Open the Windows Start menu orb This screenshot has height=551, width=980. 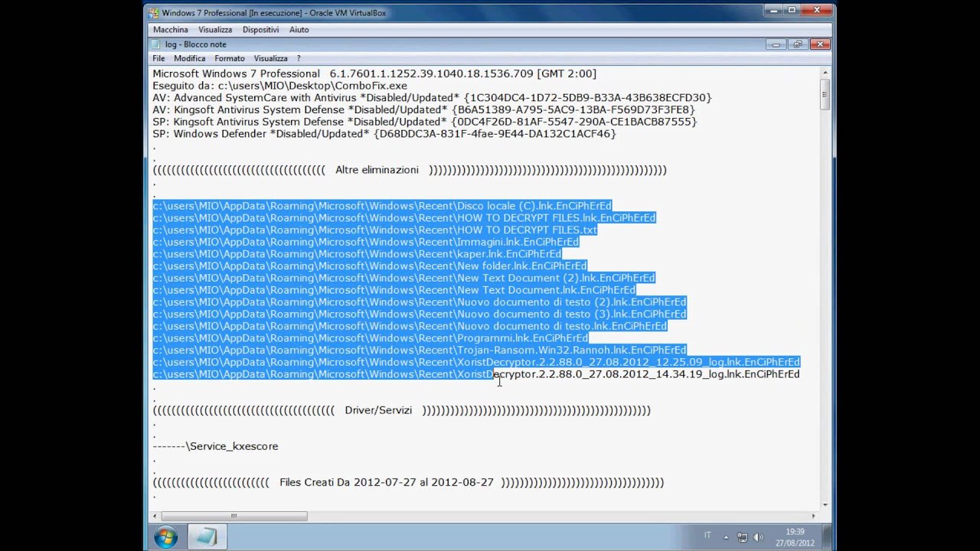(165, 537)
